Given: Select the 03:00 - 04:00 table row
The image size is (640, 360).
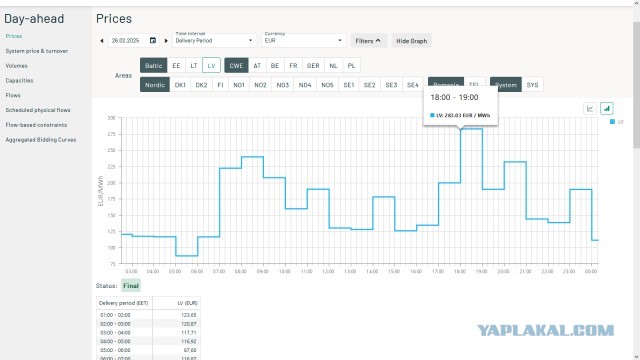Looking at the screenshot, I should point(148,333).
